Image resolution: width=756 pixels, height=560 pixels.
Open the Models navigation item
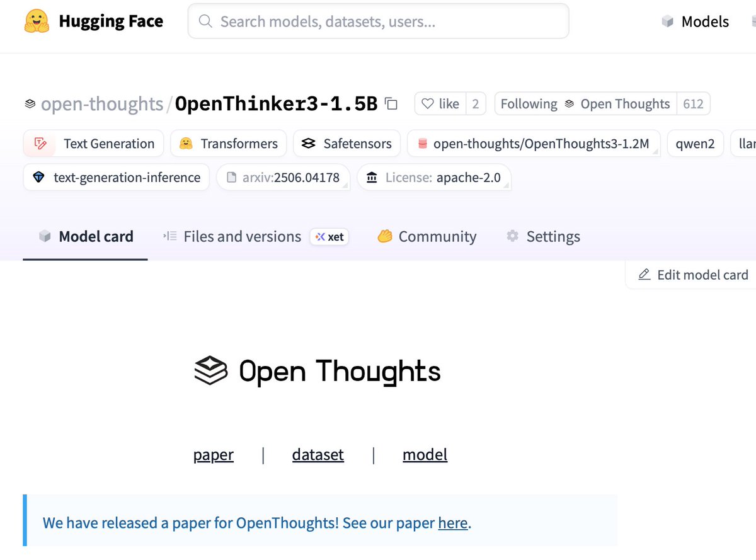pyautogui.click(x=705, y=21)
